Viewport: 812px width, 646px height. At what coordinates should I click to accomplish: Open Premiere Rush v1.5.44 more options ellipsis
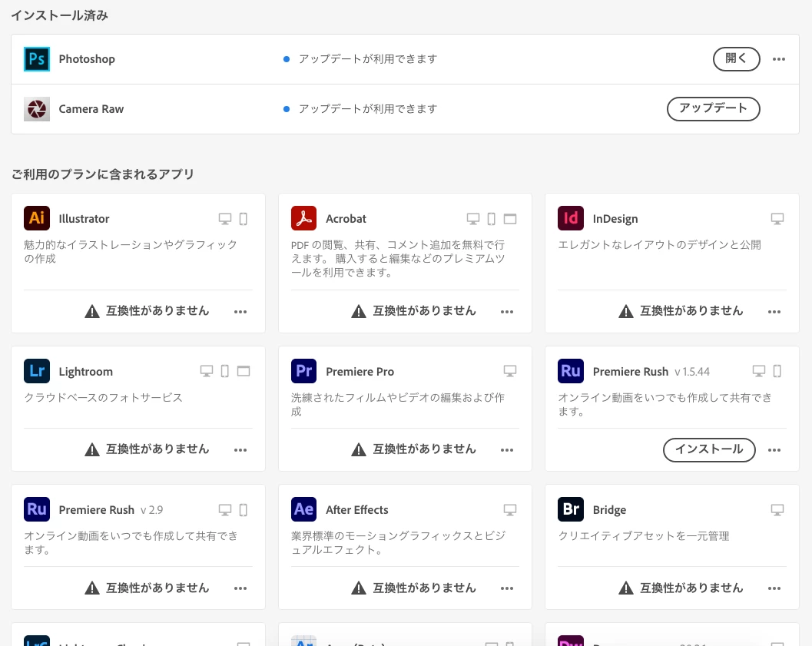tap(774, 450)
